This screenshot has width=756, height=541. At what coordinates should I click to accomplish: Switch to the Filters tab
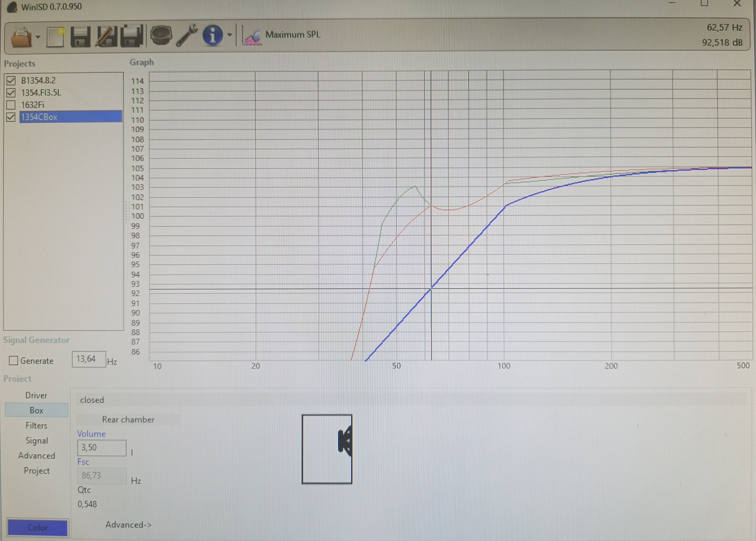[36, 425]
